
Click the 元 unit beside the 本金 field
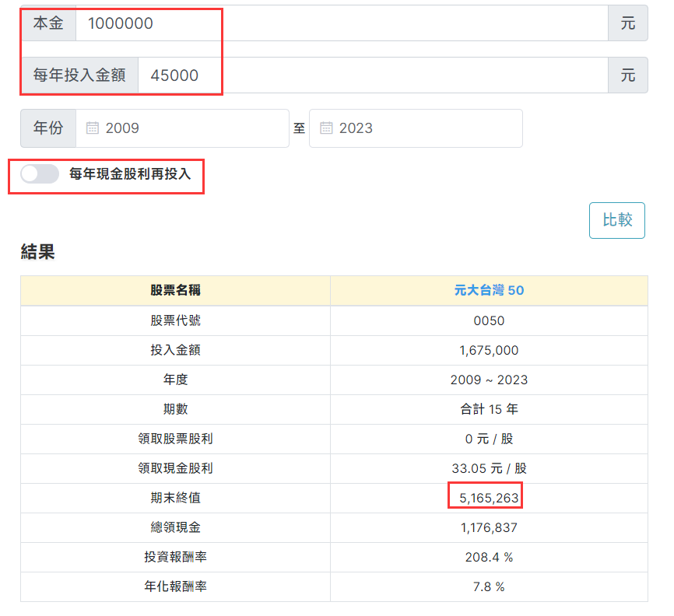pyautogui.click(x=627, y=23)
